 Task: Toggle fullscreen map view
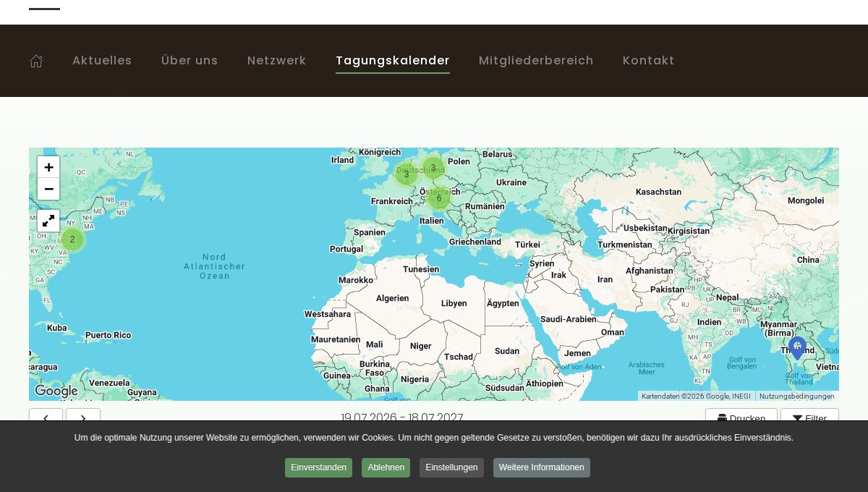(48, 221)
